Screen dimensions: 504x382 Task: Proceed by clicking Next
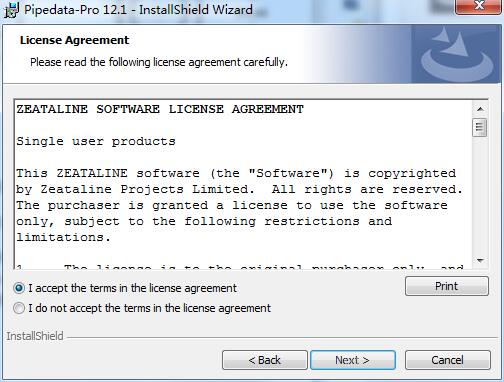coord(353,360)
